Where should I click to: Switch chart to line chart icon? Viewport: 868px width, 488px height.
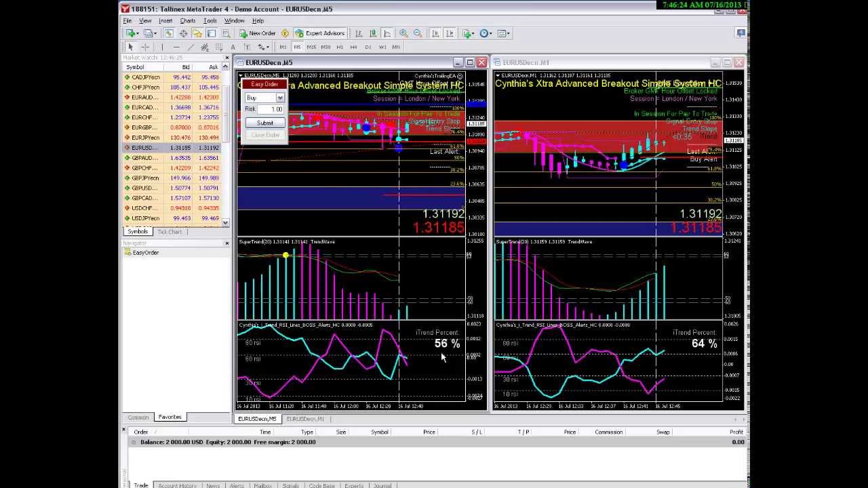[387, 33]
